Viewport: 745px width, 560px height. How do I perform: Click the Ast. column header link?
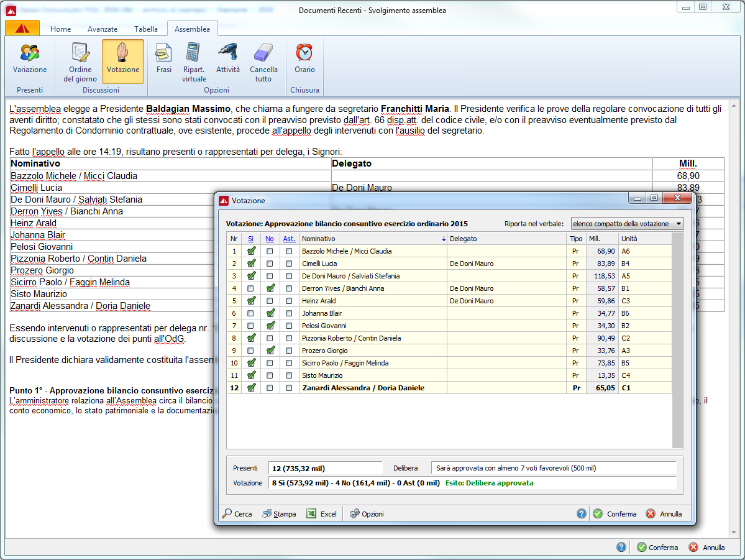click(x=289, y=239)
